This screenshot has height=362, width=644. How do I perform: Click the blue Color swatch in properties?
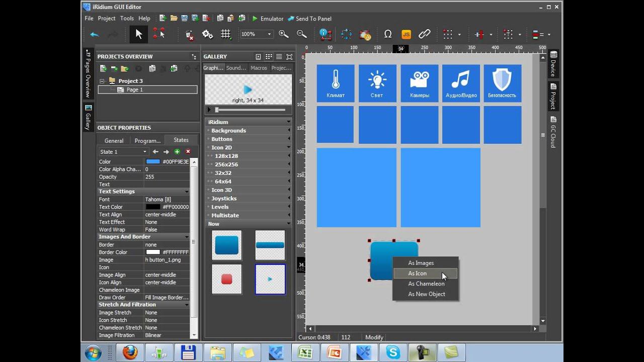click(x=152, y=162)
